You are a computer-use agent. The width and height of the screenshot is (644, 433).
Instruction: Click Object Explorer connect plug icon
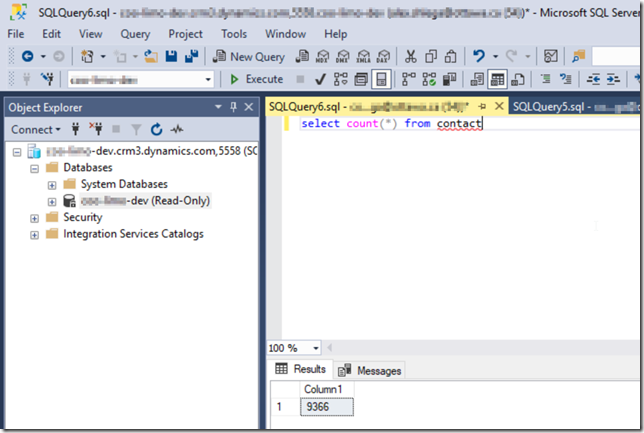(x=76, y=129)
